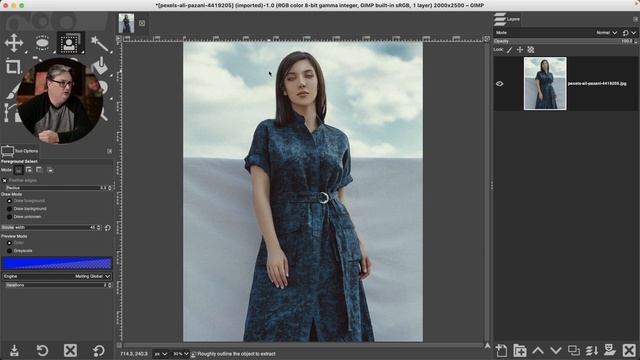The width and height of the screenshot is (640, 360).
Task: Select the Crop tool
Action: coord(13,66)
